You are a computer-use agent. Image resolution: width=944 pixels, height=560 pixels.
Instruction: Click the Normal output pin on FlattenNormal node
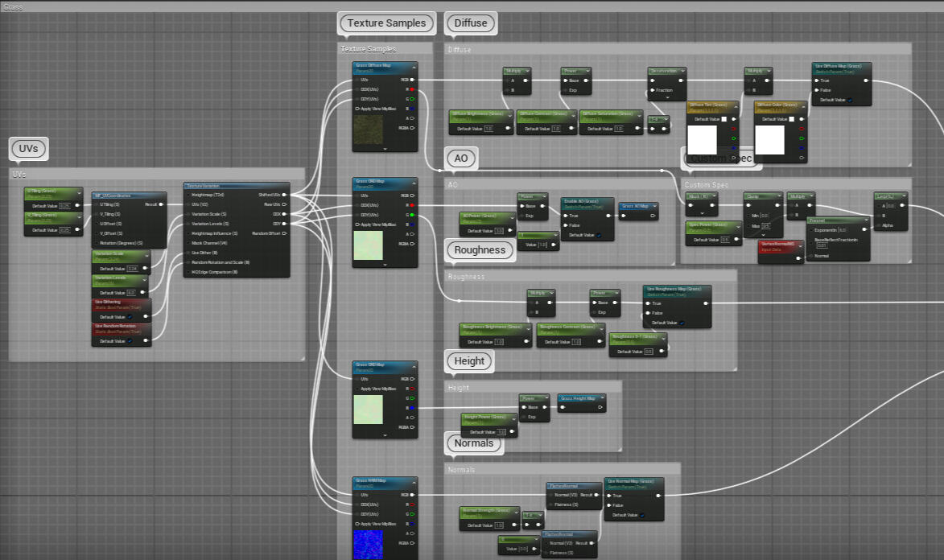596,495
